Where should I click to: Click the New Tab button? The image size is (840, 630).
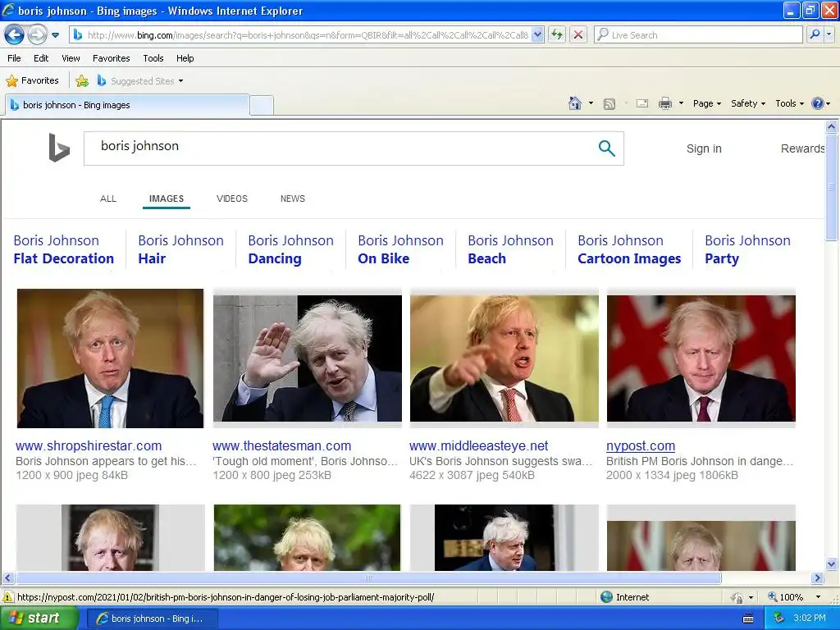(262, 106)
